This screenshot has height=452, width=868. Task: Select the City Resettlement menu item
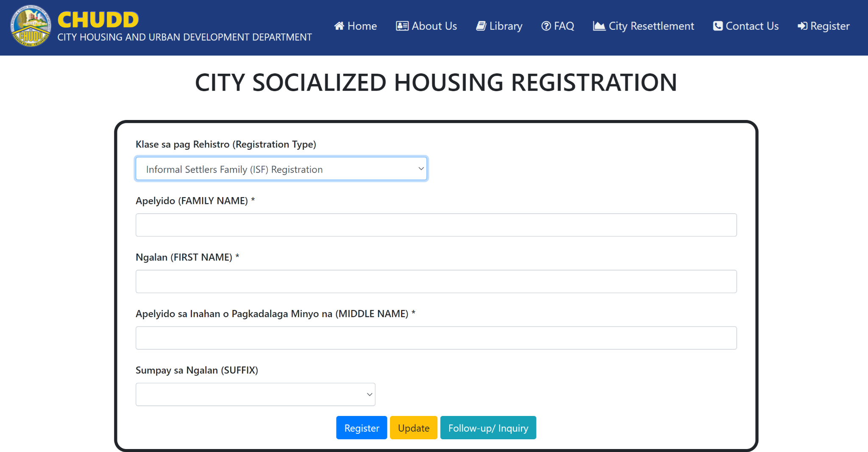coord(643,26)
